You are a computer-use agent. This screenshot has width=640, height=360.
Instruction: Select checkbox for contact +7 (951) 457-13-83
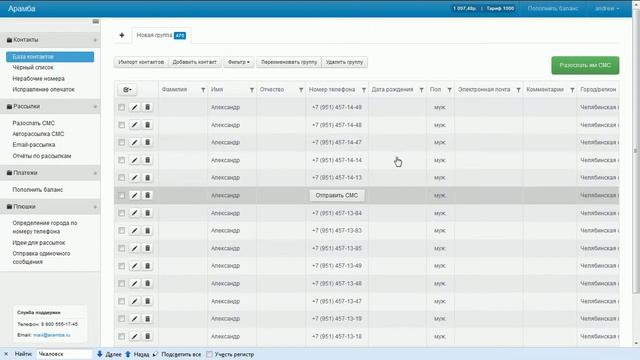point(122,231)
